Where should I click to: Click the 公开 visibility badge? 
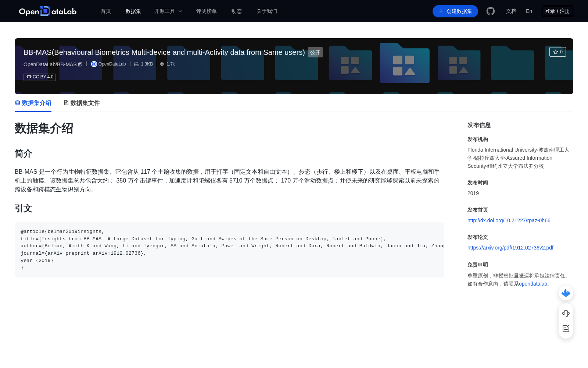315,52
